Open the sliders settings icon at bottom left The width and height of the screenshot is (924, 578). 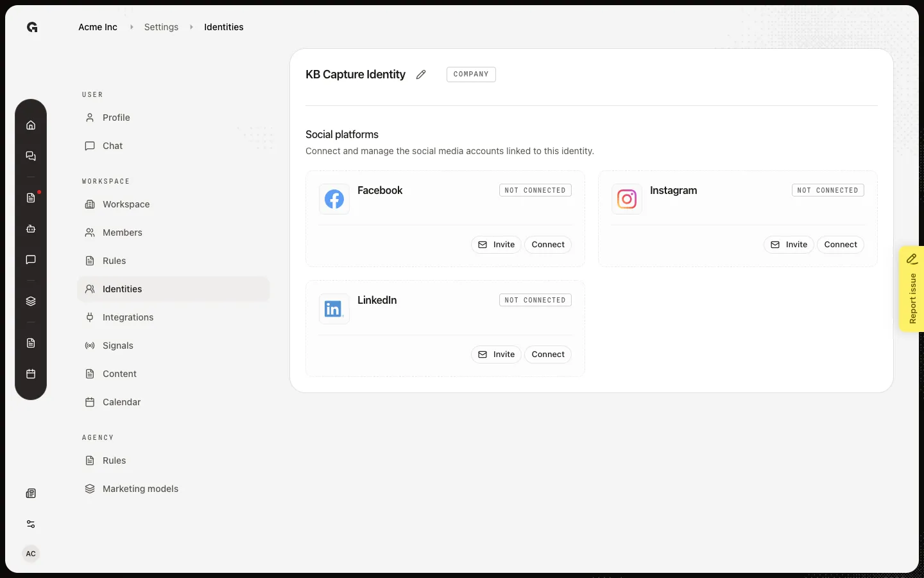pos(31,524)
